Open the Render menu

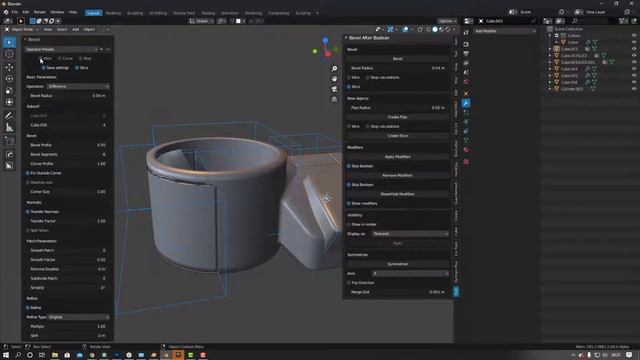tap(40, 12)
